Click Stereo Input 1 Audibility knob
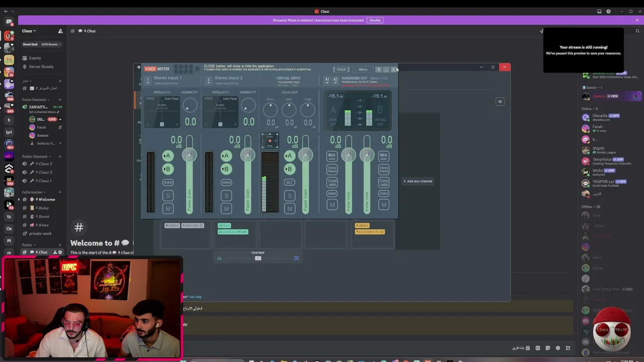The height and width of the screenshot is (362, 644). pos(190,106)
